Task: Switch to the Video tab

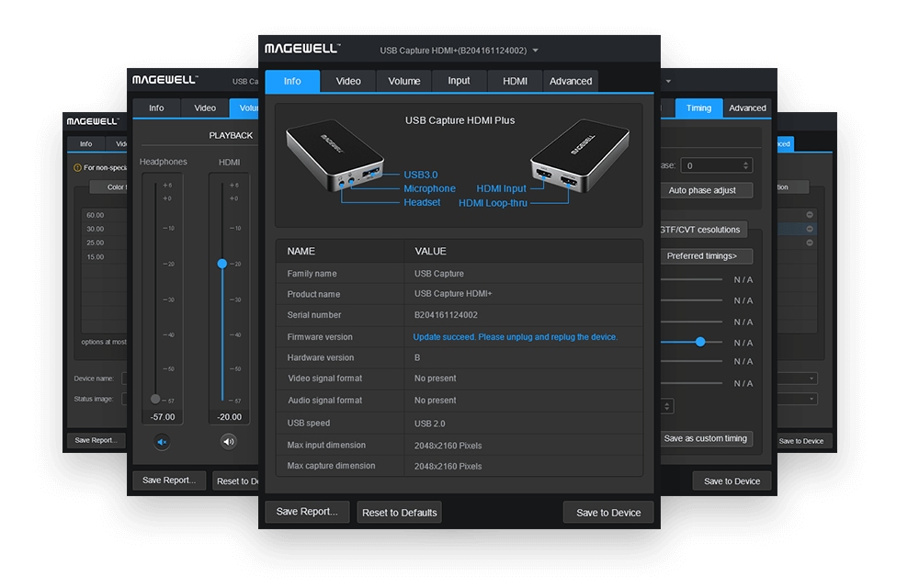Action: pos(347,81)
